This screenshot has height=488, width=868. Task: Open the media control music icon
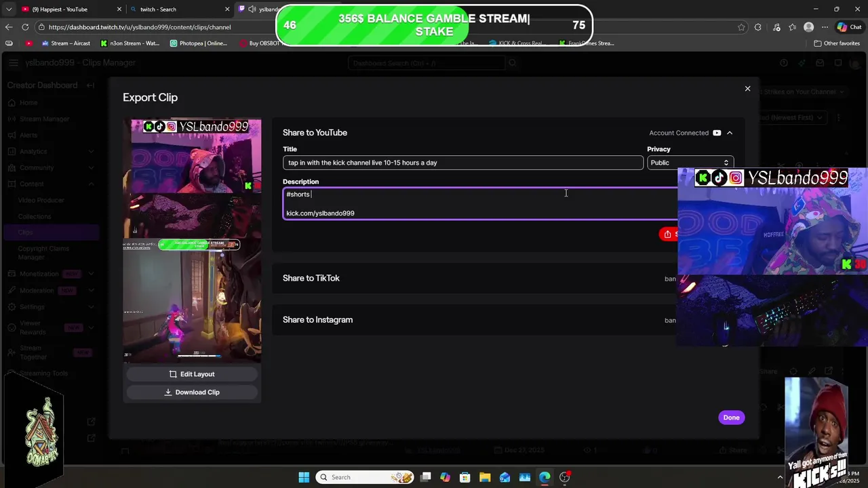point(776,27)
